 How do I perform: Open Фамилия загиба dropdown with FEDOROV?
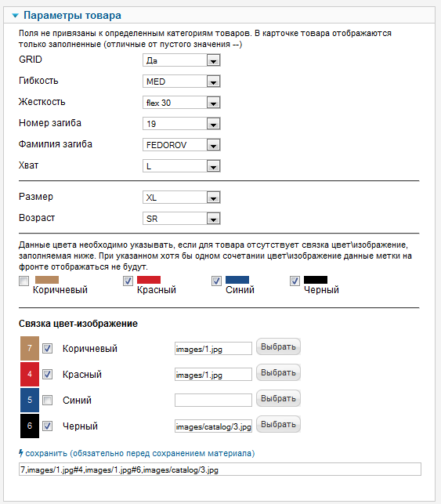pyautogui.click(x=182, y=145)
